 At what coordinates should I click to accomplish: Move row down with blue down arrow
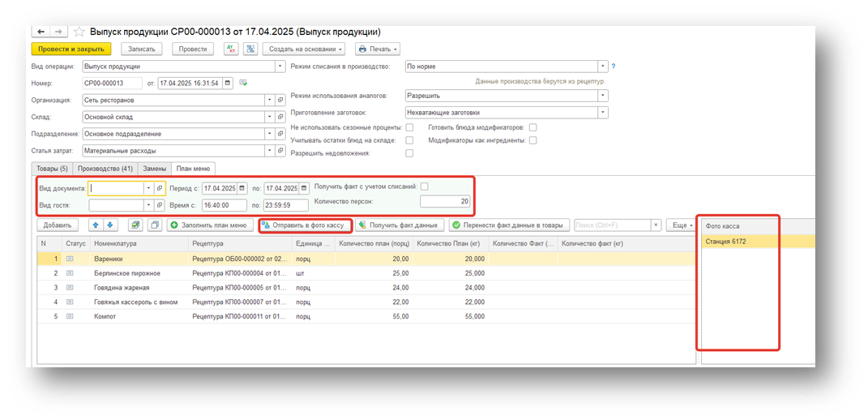pos(109,225)
